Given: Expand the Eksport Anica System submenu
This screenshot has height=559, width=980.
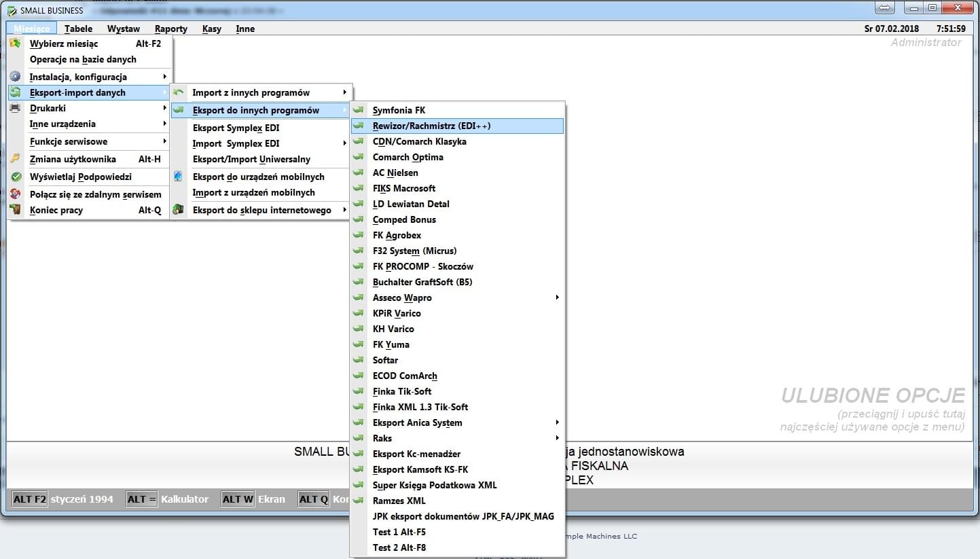Looking at the screenshot, I should click(x=458, y=422).
